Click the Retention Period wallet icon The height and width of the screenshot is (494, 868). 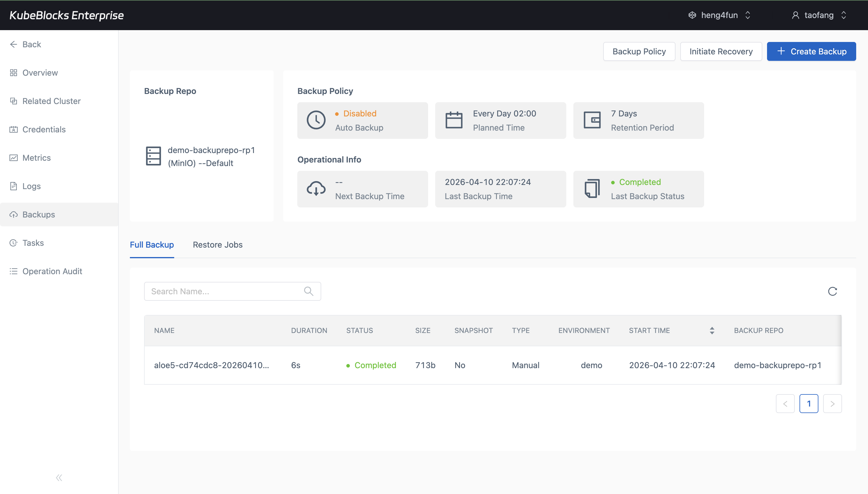click(x=592, y=120)
